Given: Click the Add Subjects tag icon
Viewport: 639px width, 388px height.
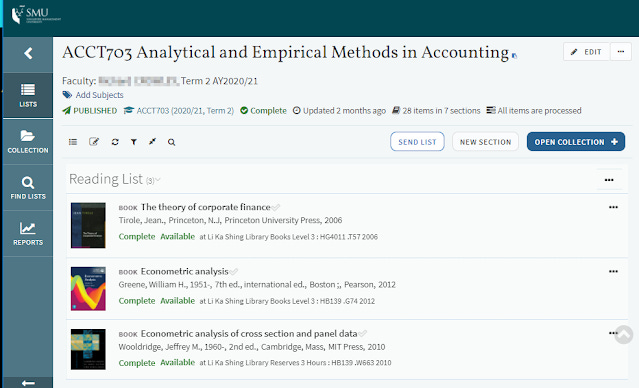Looking at the screenshot, I should point(67,95).
